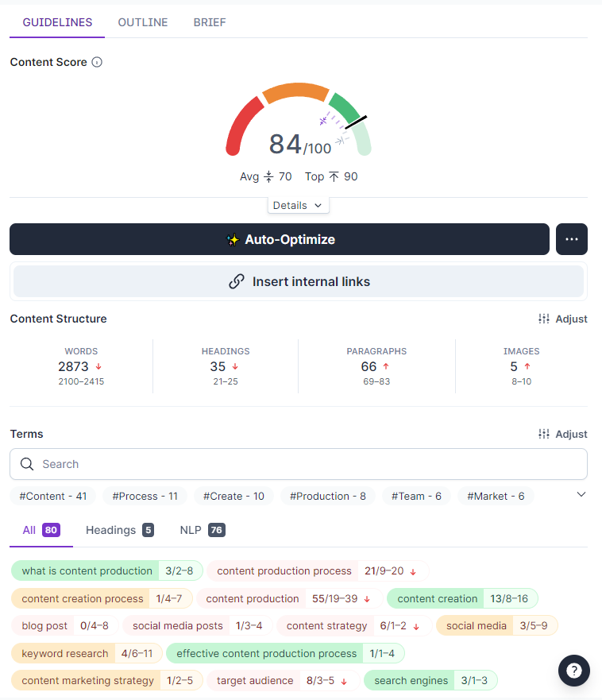Click the Insert internal links button
This screenshot has height=700, width=602.
pos(299,281)
